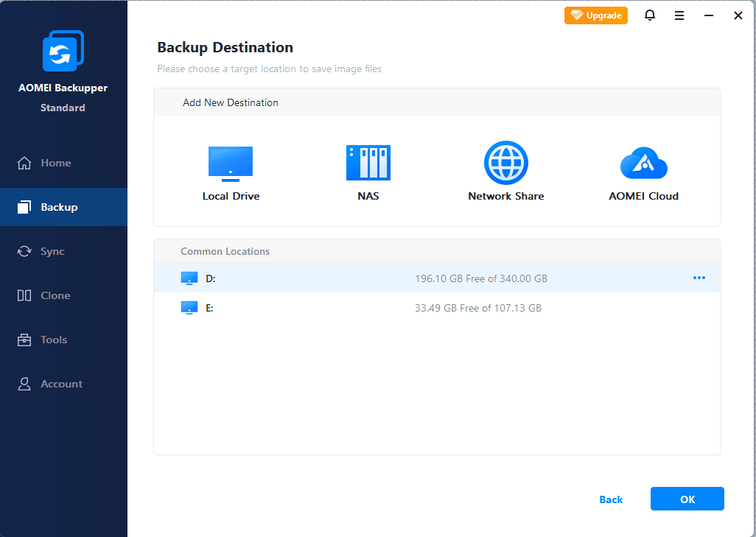Screen dimensions: 756x537
Task: Pick the AOMEI Cloud destination icon
Action: click(643, 164)
